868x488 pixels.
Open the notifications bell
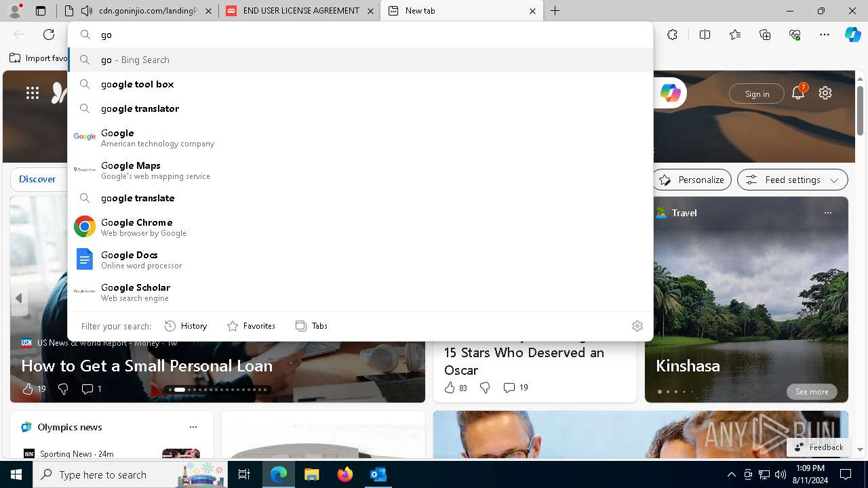pos(798,94)
